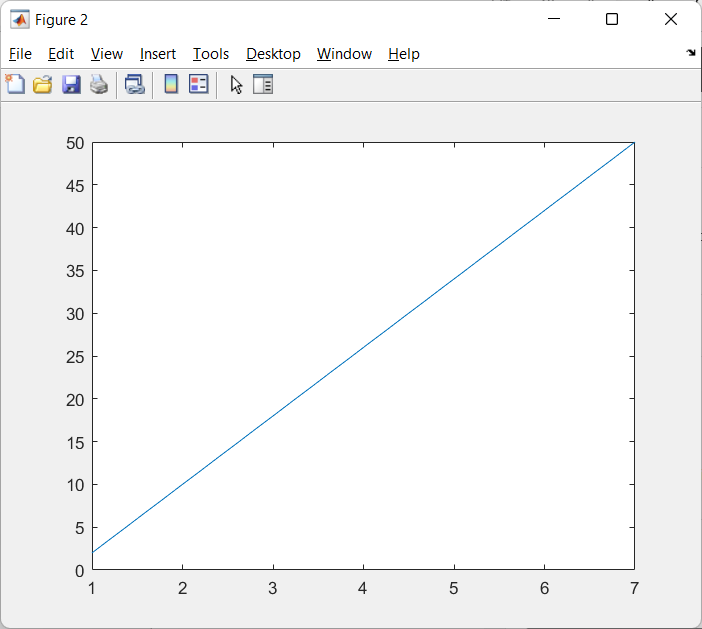
Task: Click the y-axis tick label 40
Action: pos(75,229)
